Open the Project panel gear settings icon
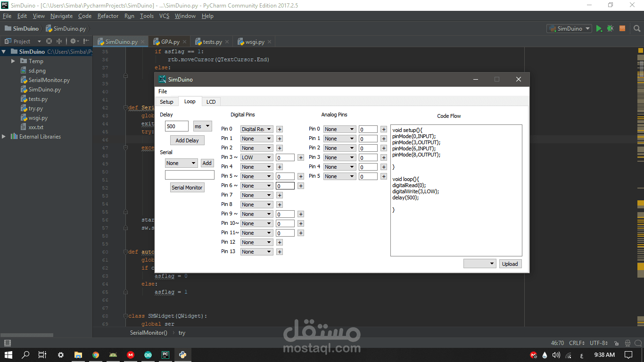644x362 pixels. click(x=74, y=41)
